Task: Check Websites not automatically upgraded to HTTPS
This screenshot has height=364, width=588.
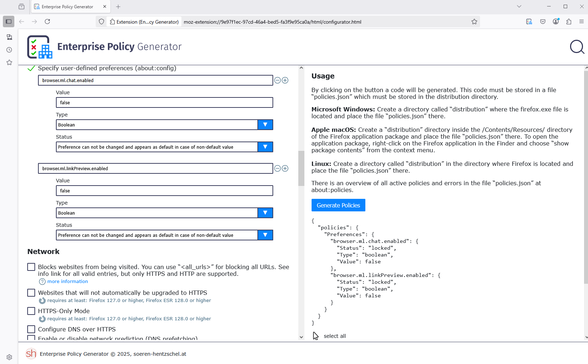Action: point(31,293)
